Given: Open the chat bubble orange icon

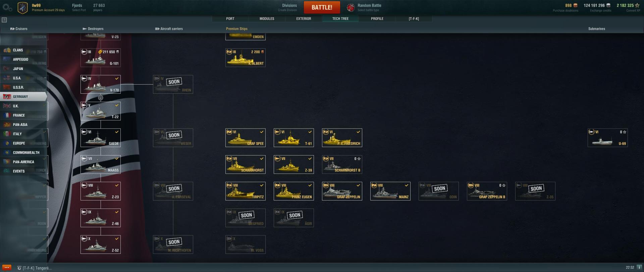Looking at the screenshot, I should point(7,268).
